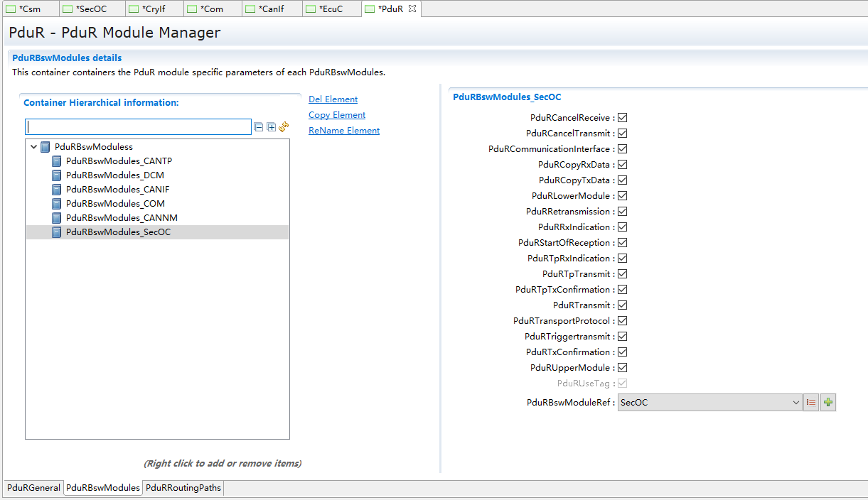The width and height of the screenshot is (868, 500).
Task: Close the PduR editor tab
Action: [412, 9]
